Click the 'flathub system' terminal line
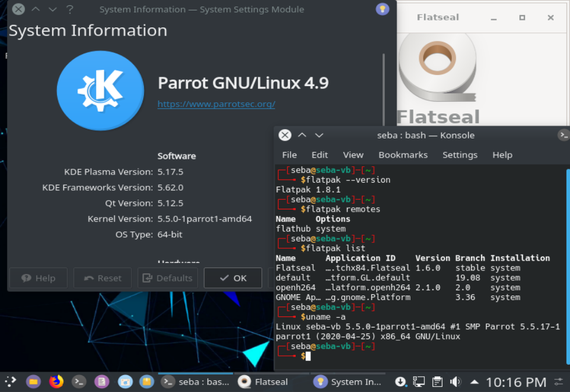Image resolution: width=570 pixels, height=392 pixels. (x=311, y=229)
